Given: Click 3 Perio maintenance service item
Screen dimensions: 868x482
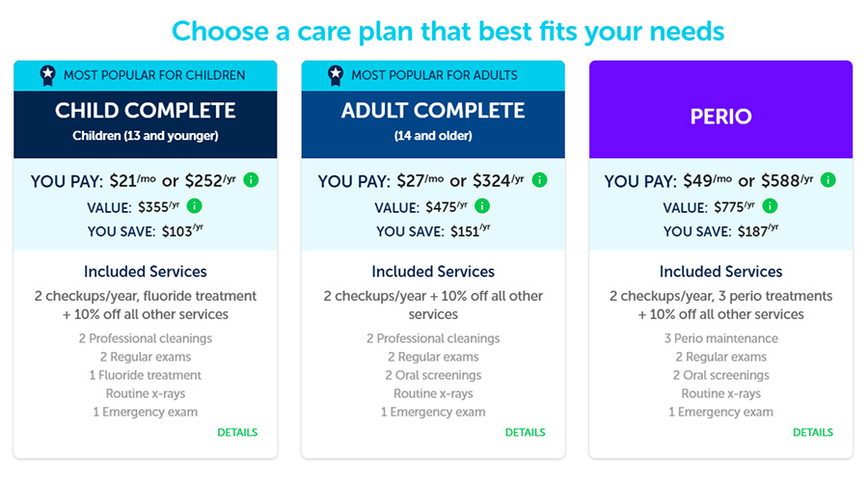Looking at the screenshot, I should (720, 338).
